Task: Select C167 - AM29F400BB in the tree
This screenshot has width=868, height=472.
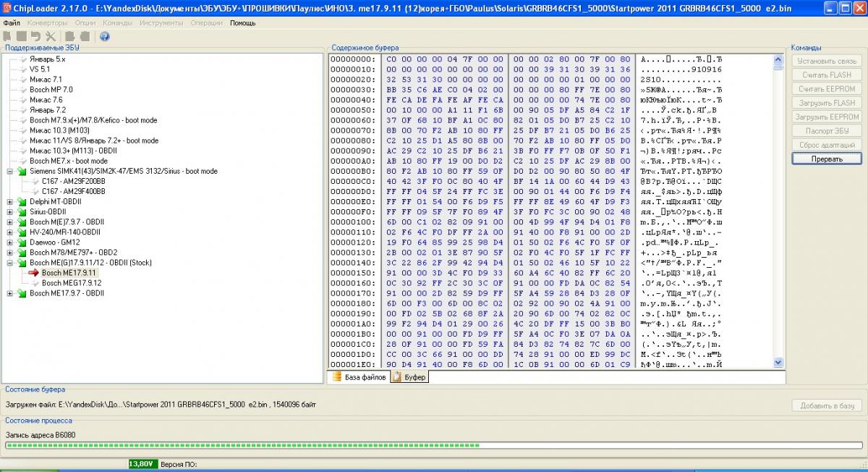Action: (73, 191)
